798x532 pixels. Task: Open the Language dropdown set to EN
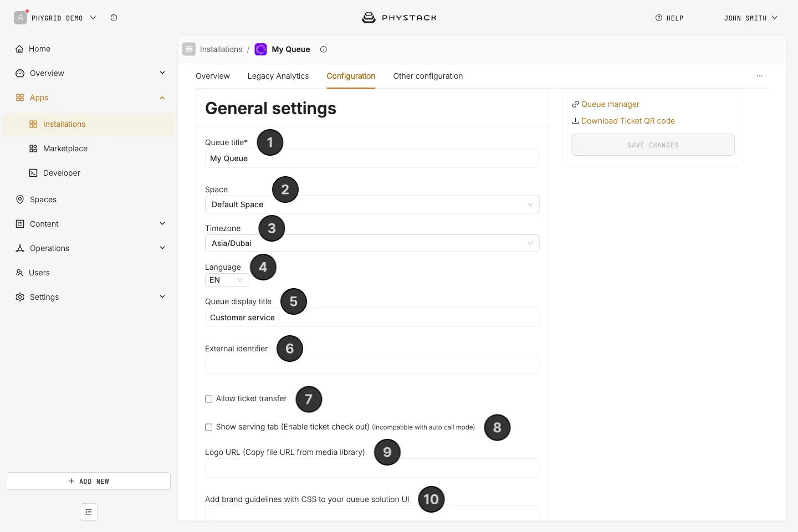pos(227,280)
